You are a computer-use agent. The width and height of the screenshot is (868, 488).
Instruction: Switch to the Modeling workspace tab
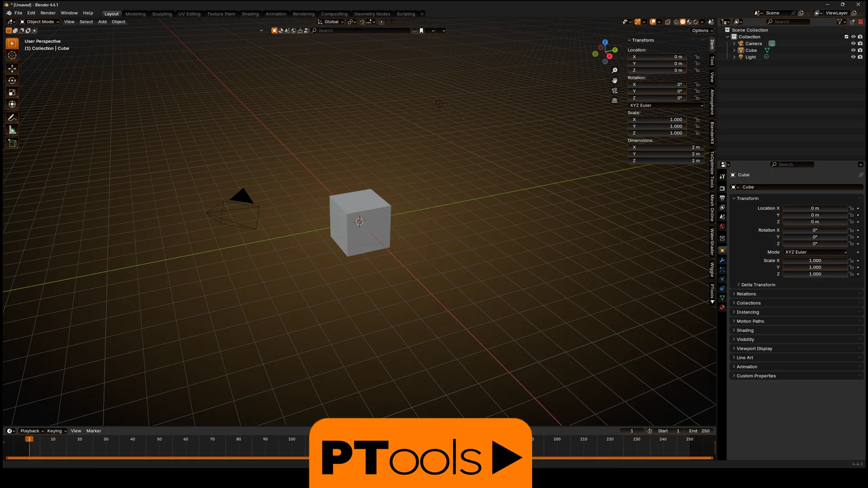click(x=135, y=14)
